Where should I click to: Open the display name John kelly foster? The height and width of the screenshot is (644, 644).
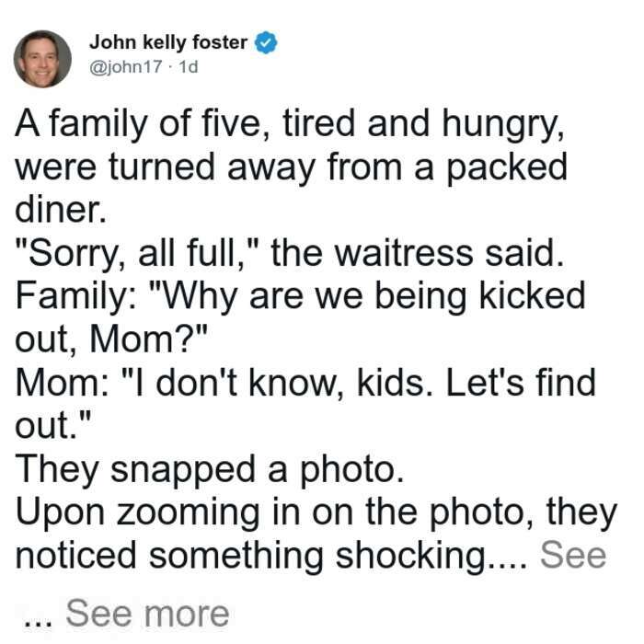coord(168,42)
